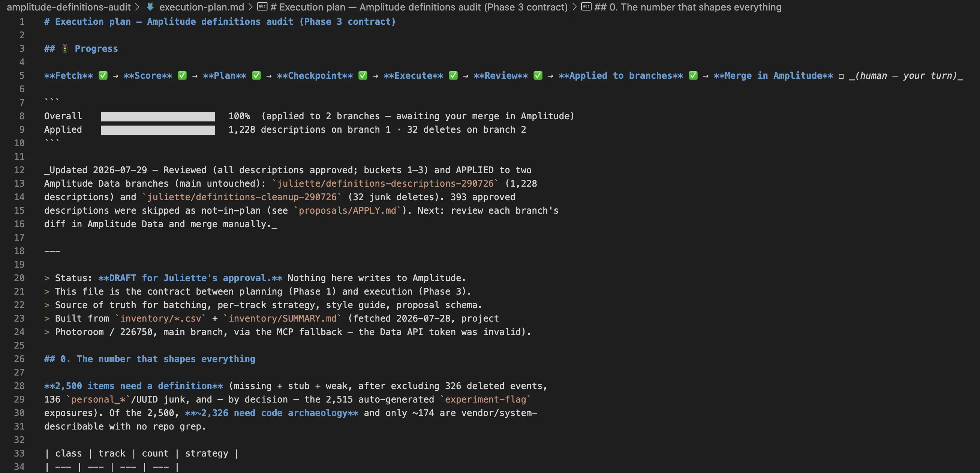
Task: Click the bold '**Fetch**' text
Action: pyautogui.click(x=69, y=76)
